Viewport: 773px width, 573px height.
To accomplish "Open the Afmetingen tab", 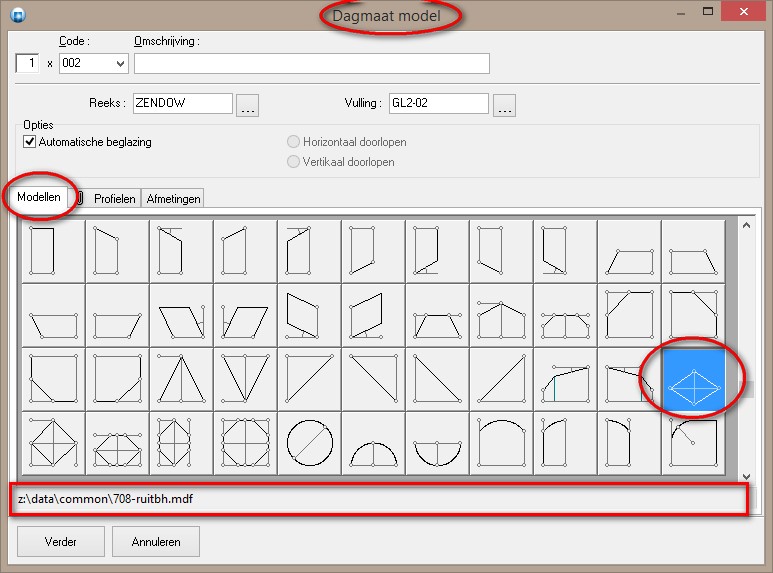I will pyautogui.click(x=174, y=199).
